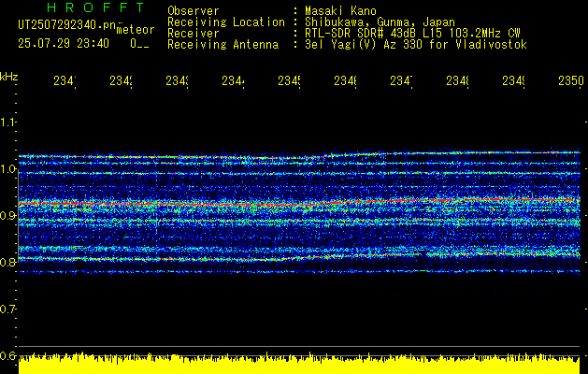588x374 pixels.
Task: Click the 0.7 frequency axis label
Action: click(7, 309)
